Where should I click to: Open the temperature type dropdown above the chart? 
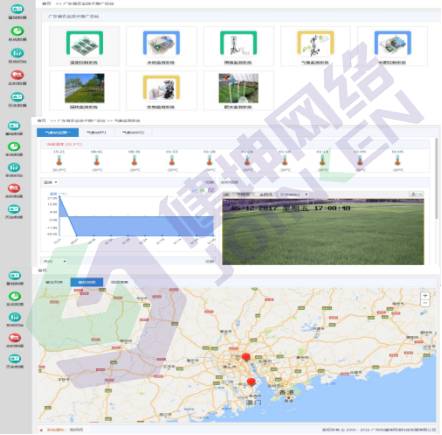pyautogui.click(x=51, y=182)
